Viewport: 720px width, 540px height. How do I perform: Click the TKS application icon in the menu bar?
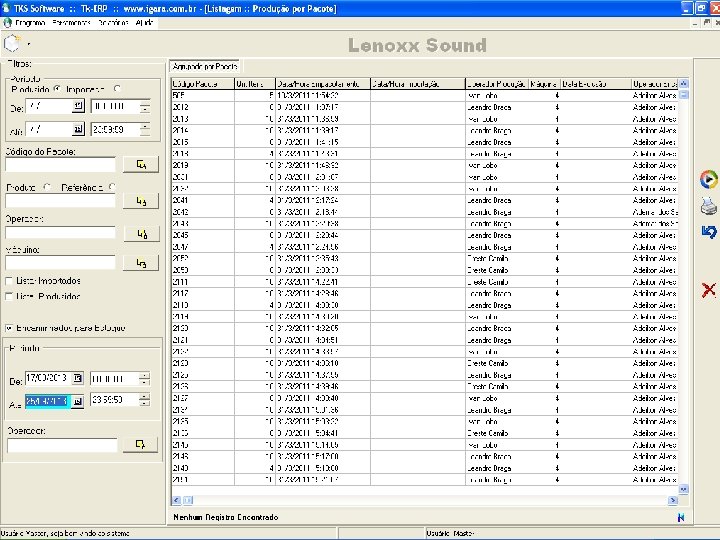click(7, 22)
